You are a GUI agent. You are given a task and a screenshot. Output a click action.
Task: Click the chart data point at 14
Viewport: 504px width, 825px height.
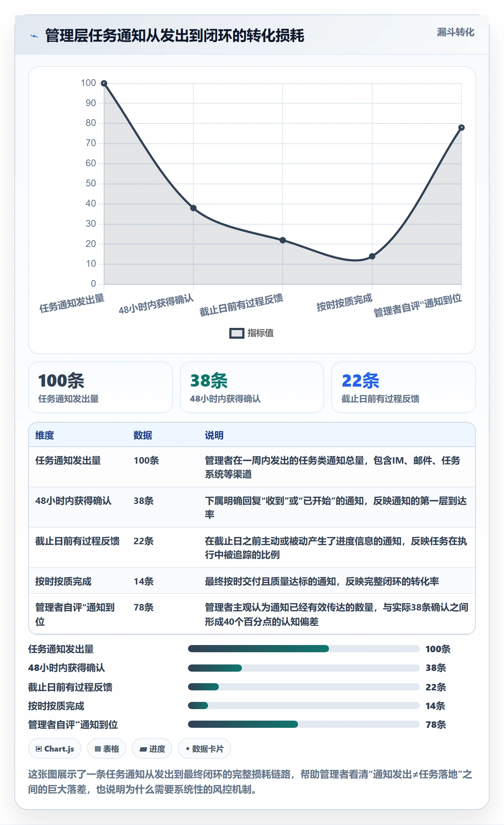(372, 256)
